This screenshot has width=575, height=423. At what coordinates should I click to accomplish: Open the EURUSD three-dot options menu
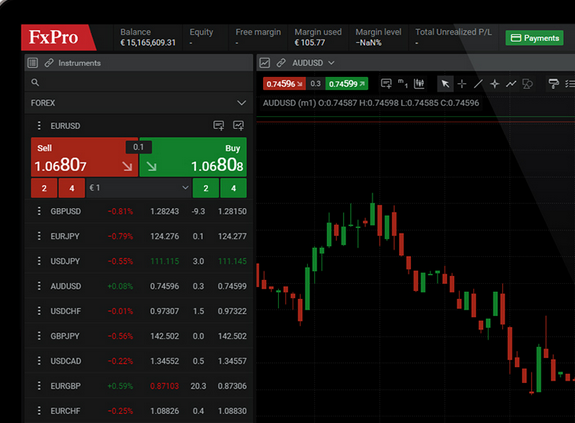39,125
